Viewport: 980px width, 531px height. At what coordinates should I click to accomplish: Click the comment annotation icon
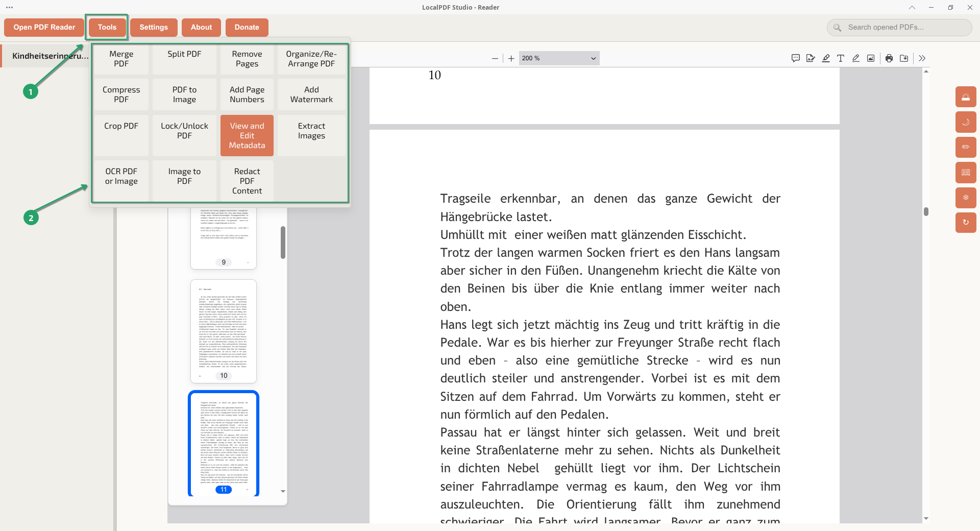coord(795,58)
